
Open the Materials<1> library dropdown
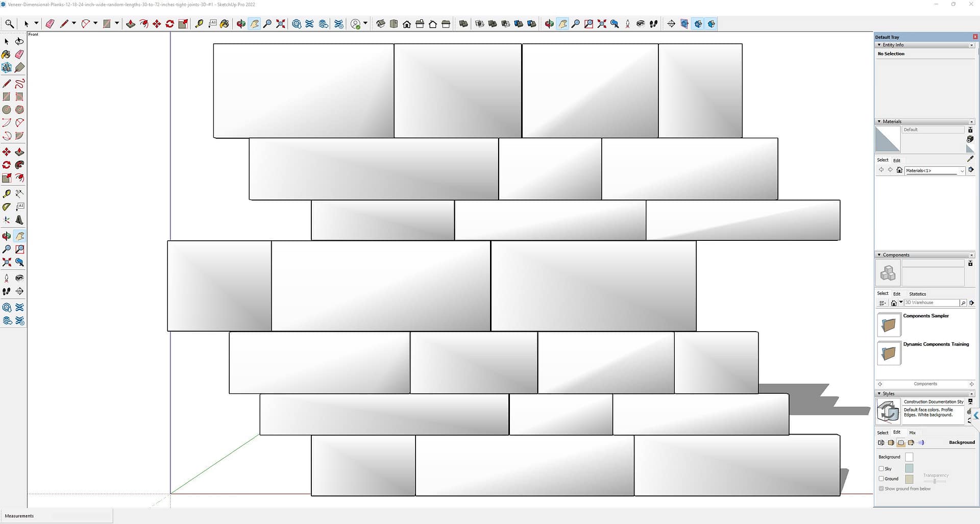coord(962,171)
